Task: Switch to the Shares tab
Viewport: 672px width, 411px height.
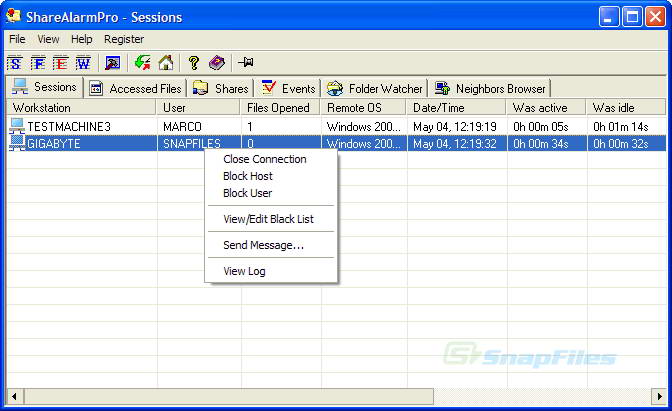Action: pos(220,88)
